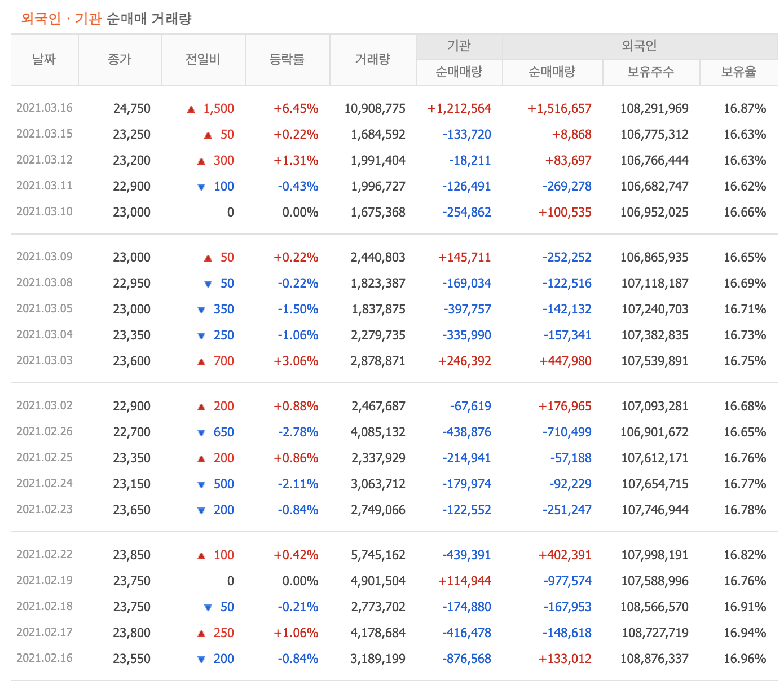This screenshot has width=784, height=689.
Task: Select the 날짜 column header
Action: coord(44,59)
